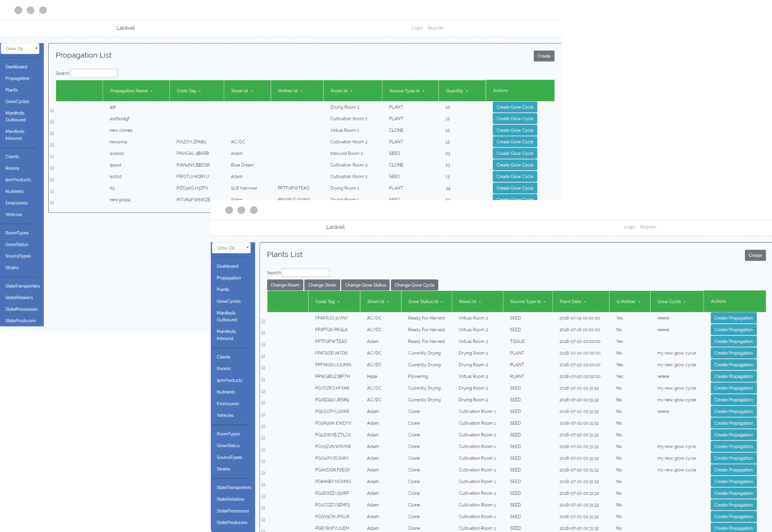Sort Plants List by Grow Status Id
The width and height of the screenshot is (772, 532).
click(442, 302)
